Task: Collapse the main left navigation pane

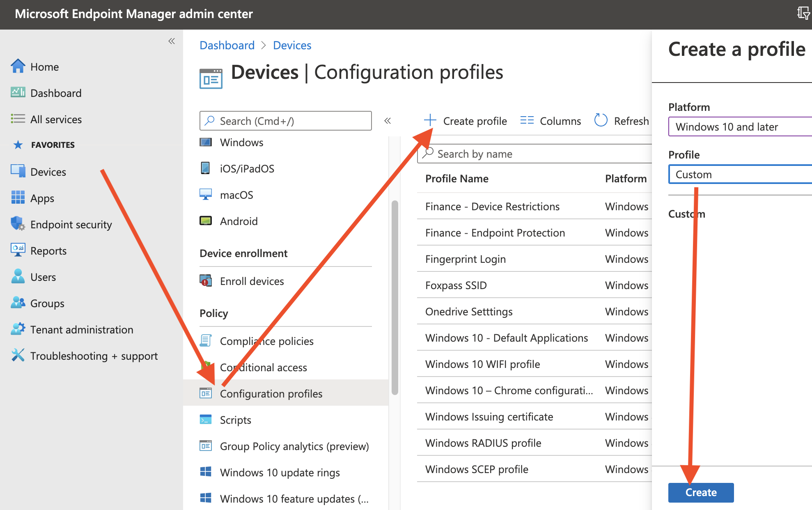Action: [x=172, y=41]
